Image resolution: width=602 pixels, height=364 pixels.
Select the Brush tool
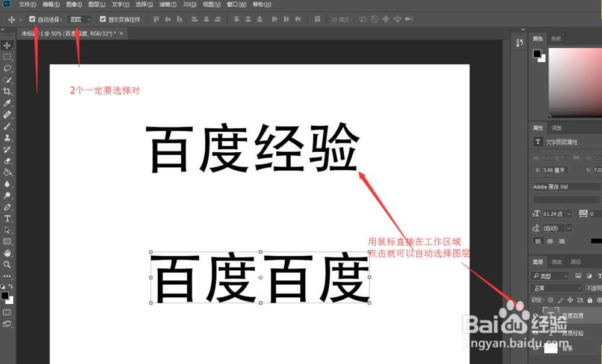pyautogui.click(x=7, y=126)
